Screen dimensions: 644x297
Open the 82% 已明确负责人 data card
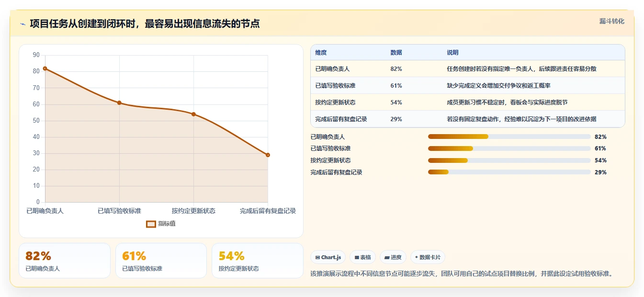[65, 261]
